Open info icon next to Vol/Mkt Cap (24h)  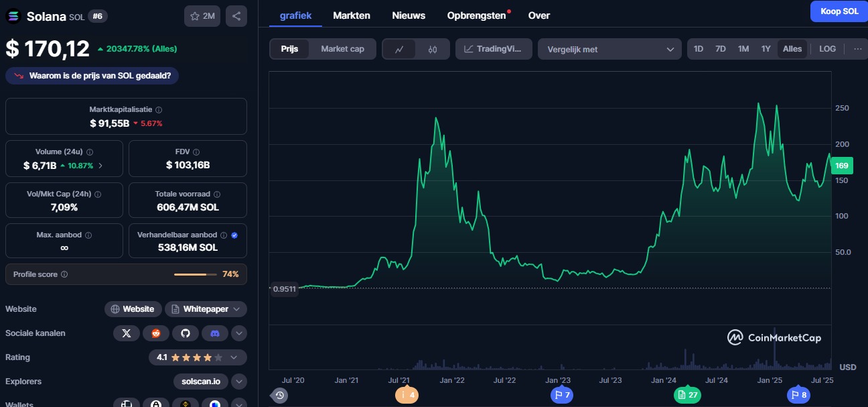[x=98, y=194]
